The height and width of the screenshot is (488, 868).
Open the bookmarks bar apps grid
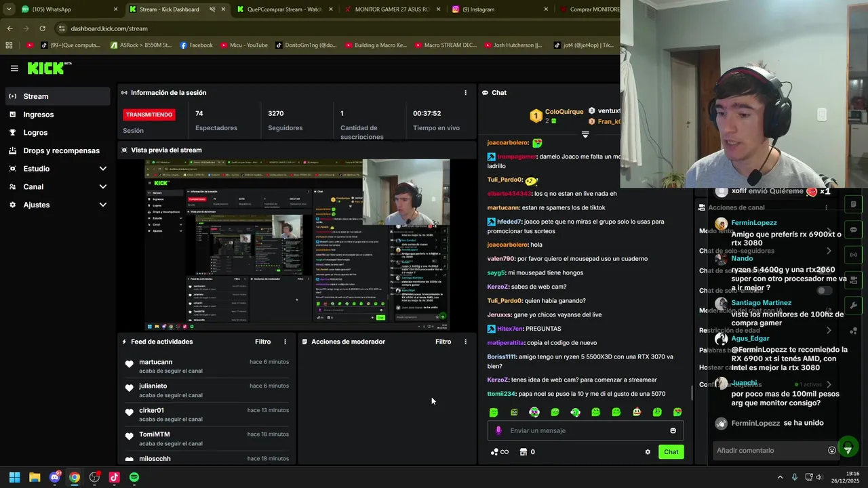(9, 45)
